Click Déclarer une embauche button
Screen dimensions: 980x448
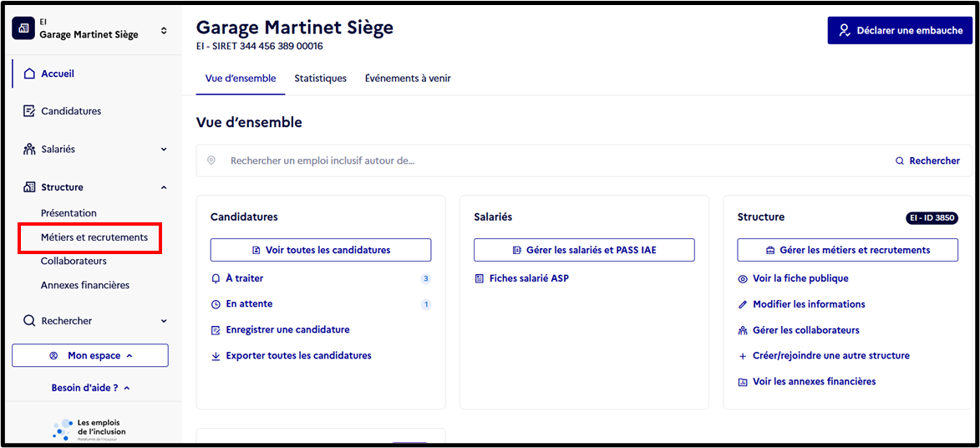click(900, 30)
